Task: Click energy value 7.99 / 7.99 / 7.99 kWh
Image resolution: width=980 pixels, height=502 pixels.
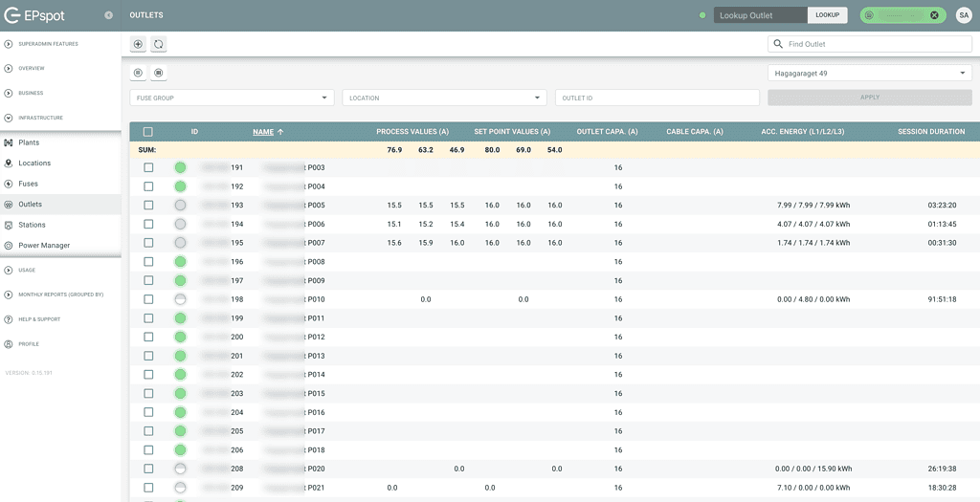Action: (813, 205)
